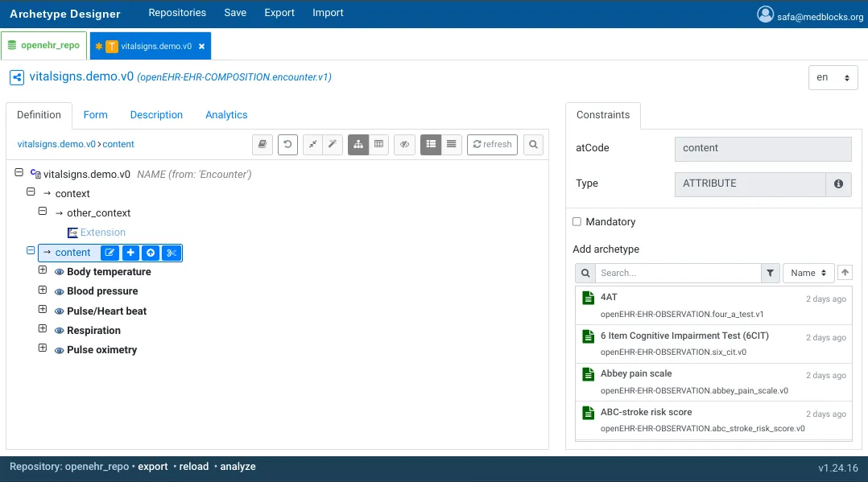868x482 pixels.
Task: Switch to the table grid view icon
Action: click(378, 145)
